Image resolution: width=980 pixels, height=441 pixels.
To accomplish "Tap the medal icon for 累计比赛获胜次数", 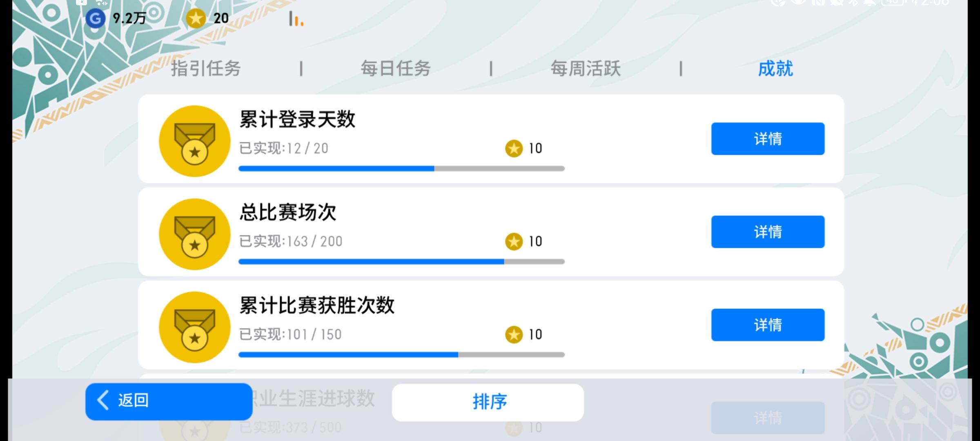I will [x=195, y=327].
